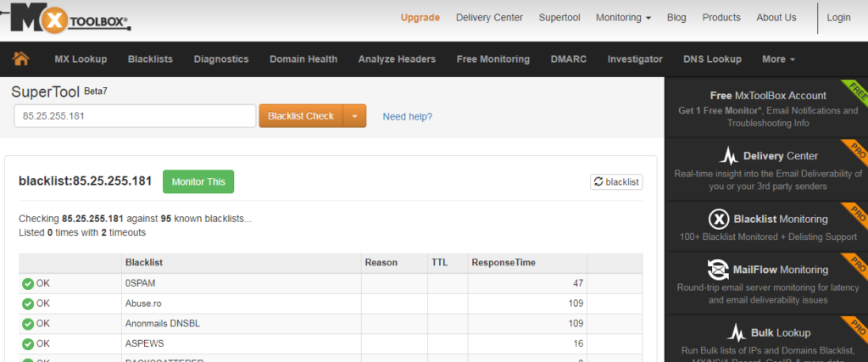This screenshot has height=362, width=868.
Task: Open Domain Health tab
Action: [303, 59]
